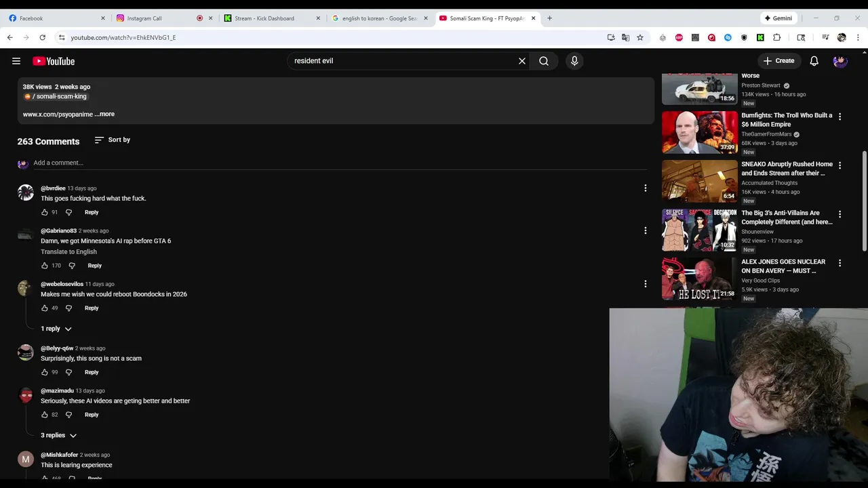The height and width of the screenshot is (488, 868).
Task: Open the action menu for the @bvrdiee comment
Action: (x=645, y=188)
